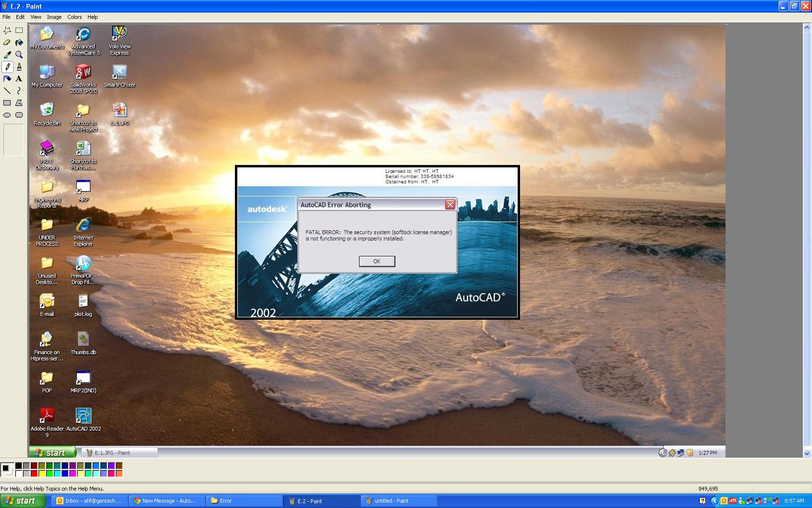
Task: Open the Image menu
Action: point(54,17)
